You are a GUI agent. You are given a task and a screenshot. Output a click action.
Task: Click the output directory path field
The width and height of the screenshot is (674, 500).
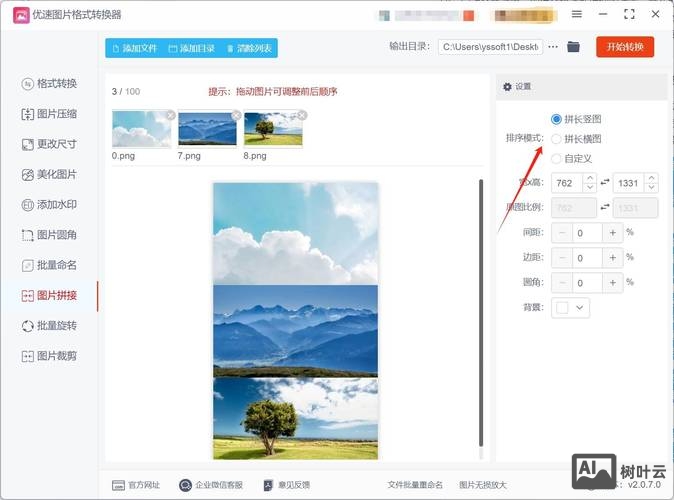490,46
